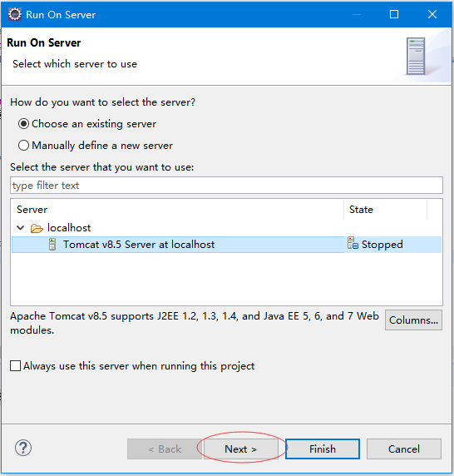
Task: Maximize the Run On Server window
Action: (x=394, y=14)
